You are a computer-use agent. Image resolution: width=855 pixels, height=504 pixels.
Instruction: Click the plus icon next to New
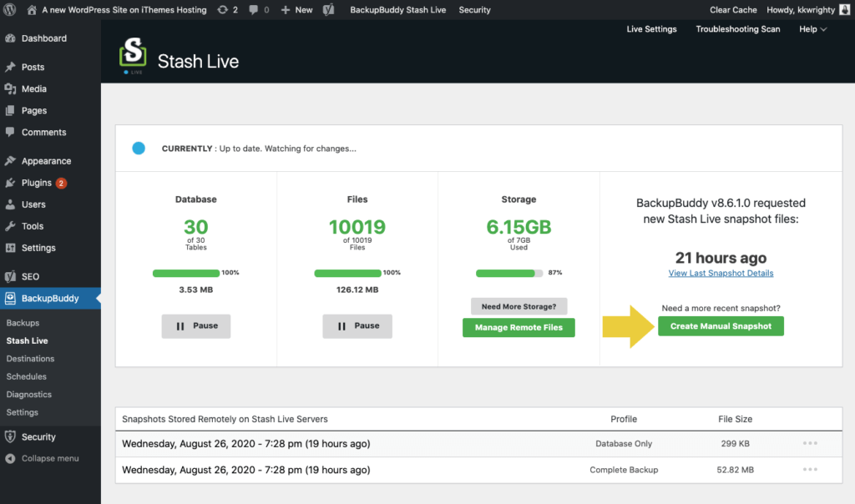286,10
